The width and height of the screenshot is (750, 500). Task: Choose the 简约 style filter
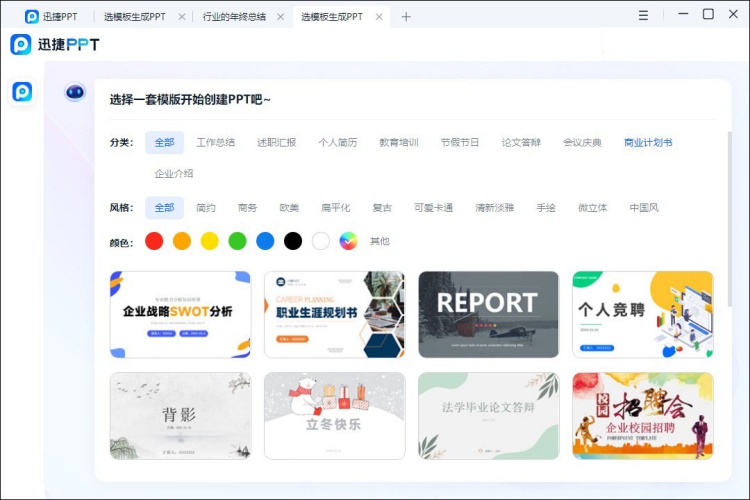206,208
